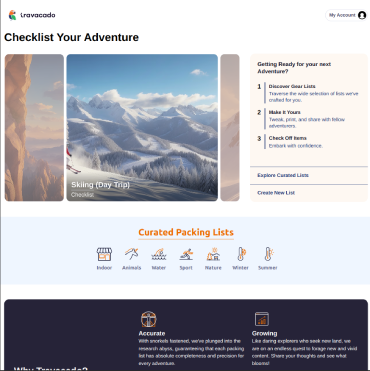
Task: Click the Curated Packing Lists heading
Action: (186, 232)
